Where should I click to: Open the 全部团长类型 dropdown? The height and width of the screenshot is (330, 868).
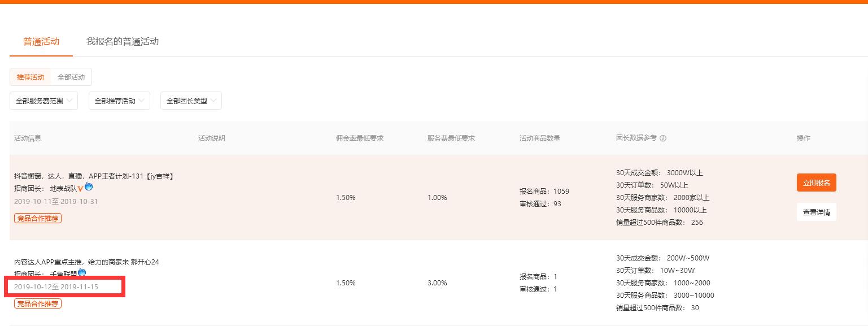tap(191, 100)
